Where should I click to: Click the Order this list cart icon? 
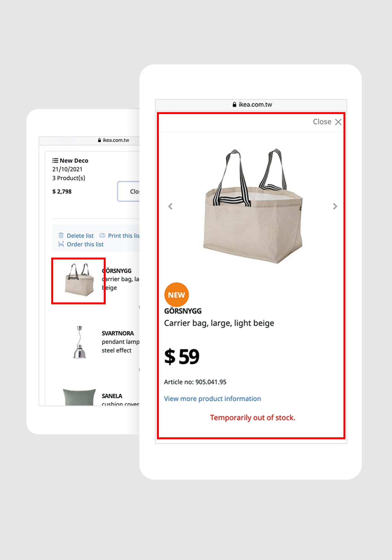(x=61, y=244)
